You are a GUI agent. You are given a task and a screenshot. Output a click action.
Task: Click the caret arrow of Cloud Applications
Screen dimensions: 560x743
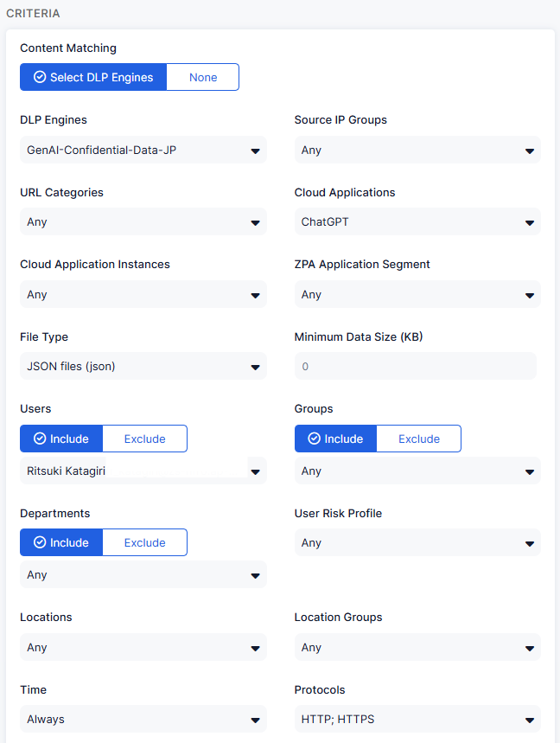point(530,222)
